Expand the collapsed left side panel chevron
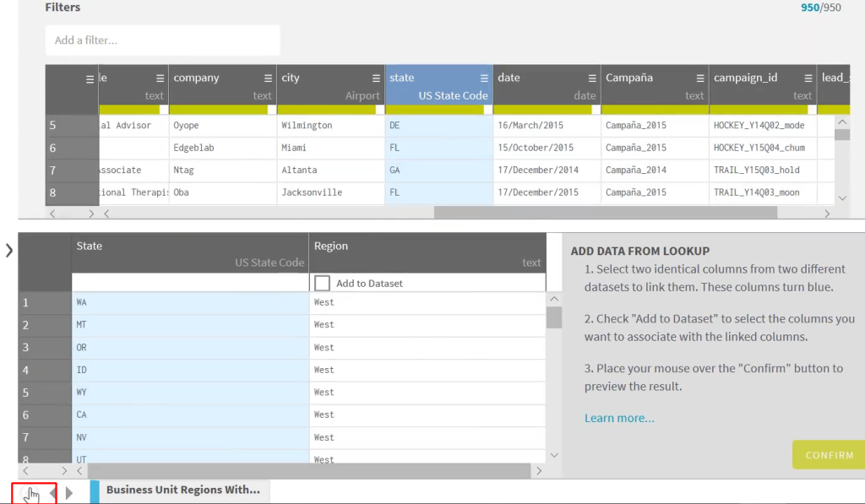 pos(8,250)
